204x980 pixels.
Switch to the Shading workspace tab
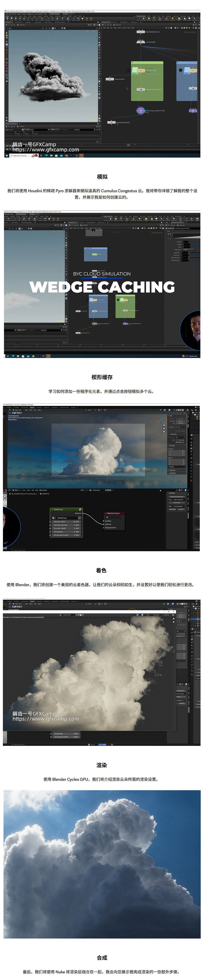32,408
